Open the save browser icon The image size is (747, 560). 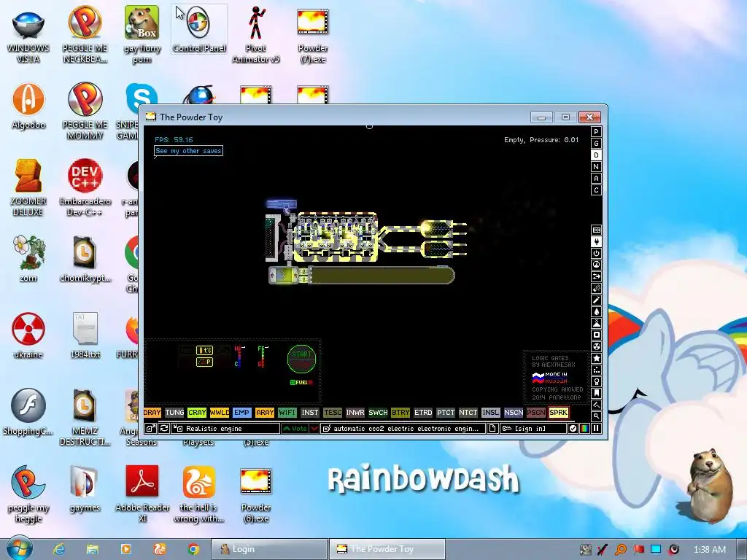point(150,429)
